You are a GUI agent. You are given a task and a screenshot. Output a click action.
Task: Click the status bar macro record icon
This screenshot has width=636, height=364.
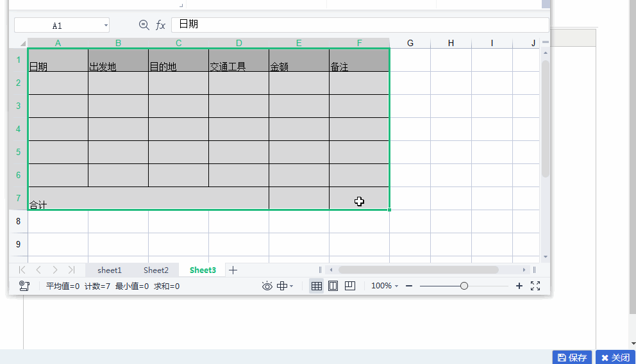click(24, 286)
